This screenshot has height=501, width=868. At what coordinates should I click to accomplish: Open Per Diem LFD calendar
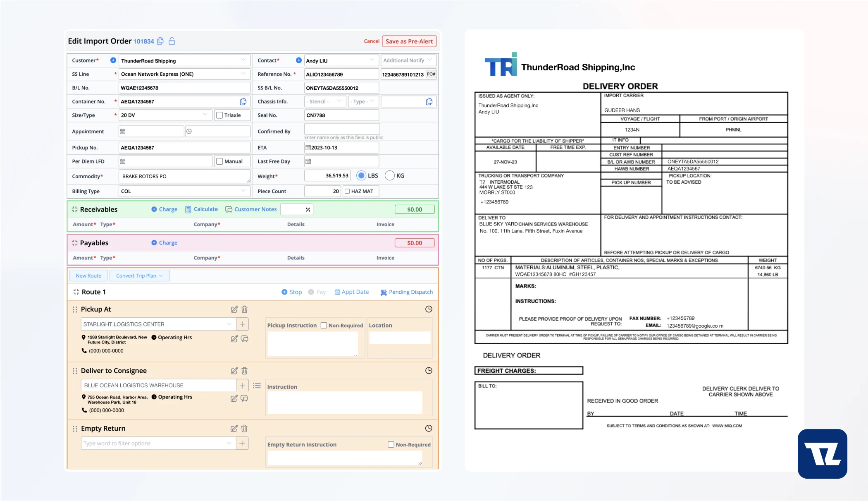pos(122,161)
